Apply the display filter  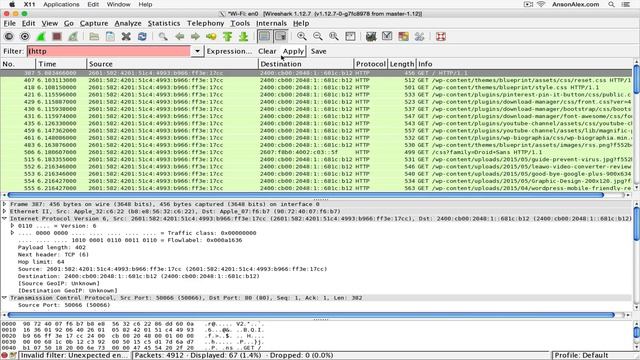tap(293, 51)
